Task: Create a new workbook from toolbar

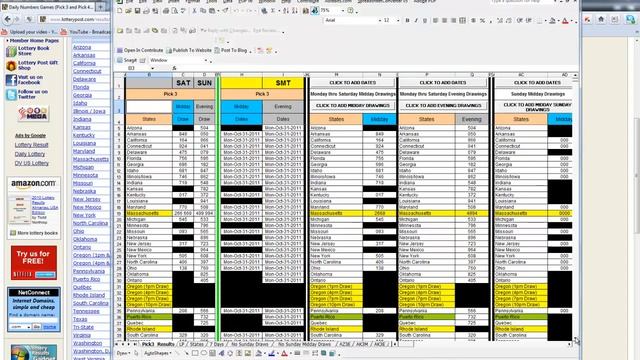Action: tap(120, 11)
